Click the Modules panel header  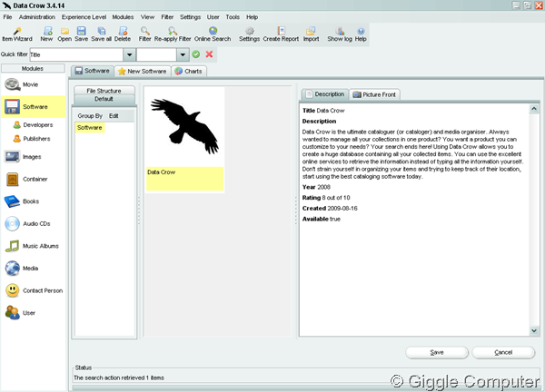33,68
